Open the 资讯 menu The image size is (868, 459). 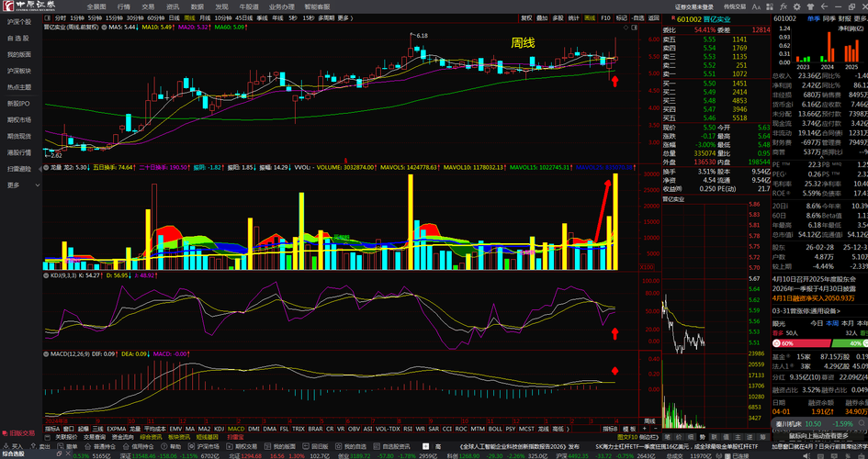pyautogui.click(x=172, y=6)
